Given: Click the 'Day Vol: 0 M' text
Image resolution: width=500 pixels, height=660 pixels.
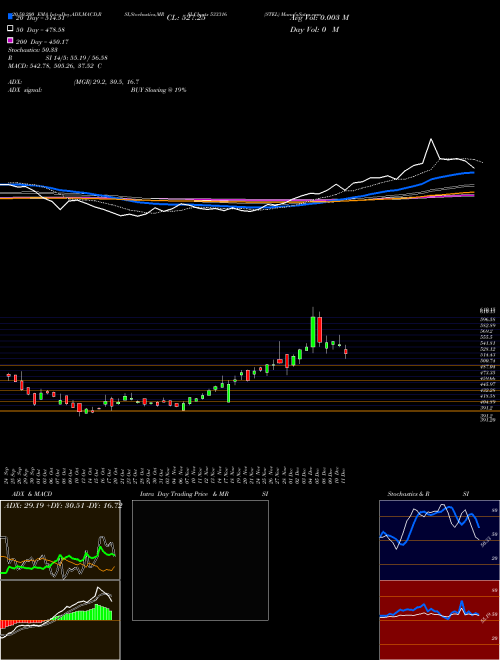Looking at the screenshot, I should pos(314,29).
